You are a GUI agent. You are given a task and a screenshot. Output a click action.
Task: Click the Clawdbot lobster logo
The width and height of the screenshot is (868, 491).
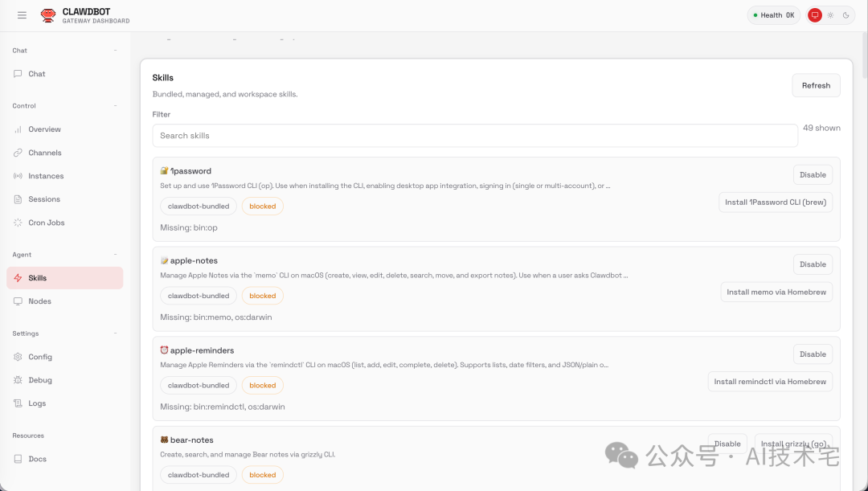pyautogui.click(x=48, y=15)
